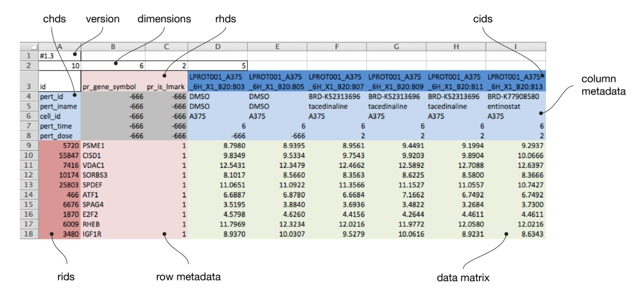
Task: Click row ID cell '5720'
Action: [60, 145]
